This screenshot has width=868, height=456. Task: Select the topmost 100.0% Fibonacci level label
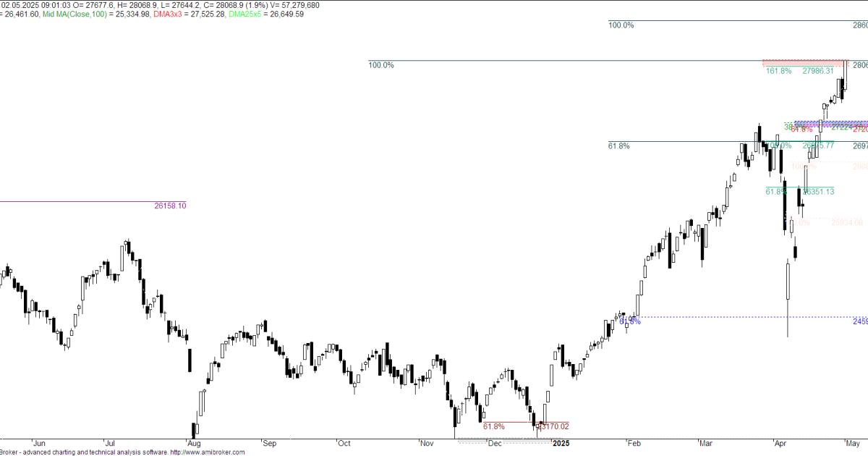pyautogui.click(x=621, y=25)
